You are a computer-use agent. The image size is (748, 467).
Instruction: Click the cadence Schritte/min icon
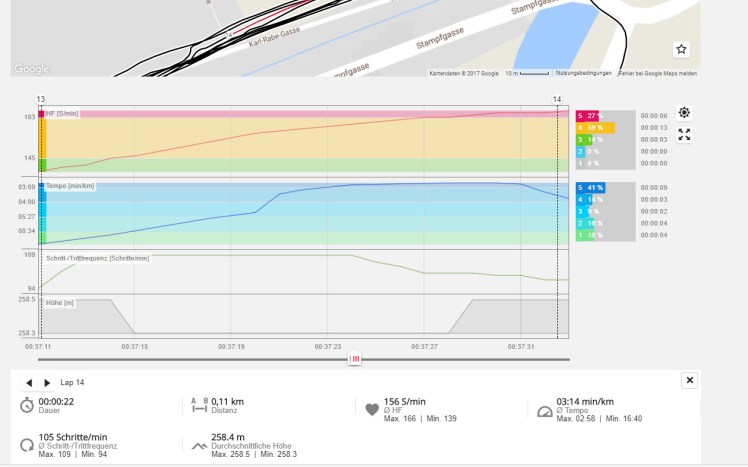(x=26, y=443)
